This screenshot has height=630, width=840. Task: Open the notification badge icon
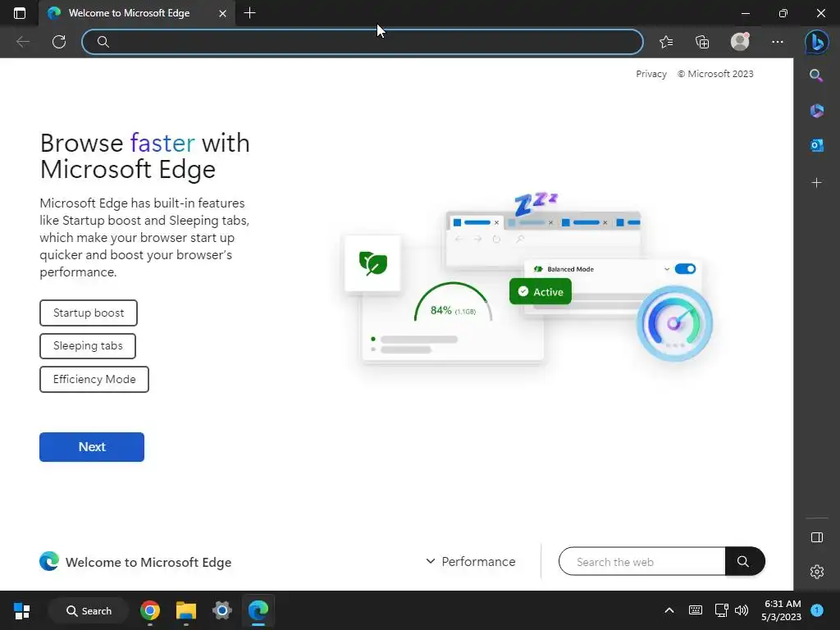point(817,610)
